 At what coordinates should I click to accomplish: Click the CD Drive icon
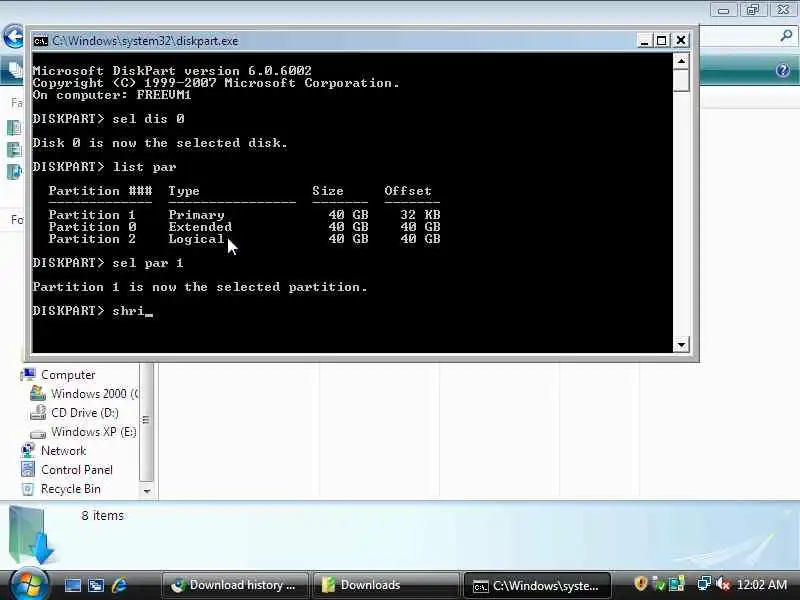tap(38, 412)
